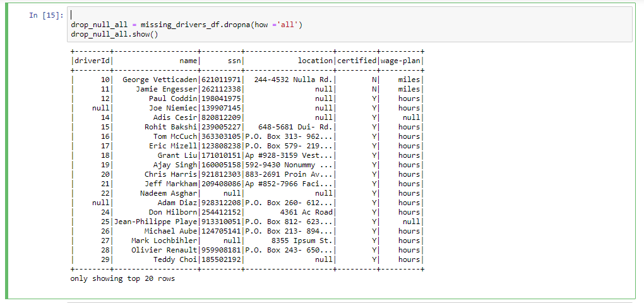644x303 pixels.
Task: Click the drop_null_all.show() code line
Action: pyautogui.click(x=114, y=34)
